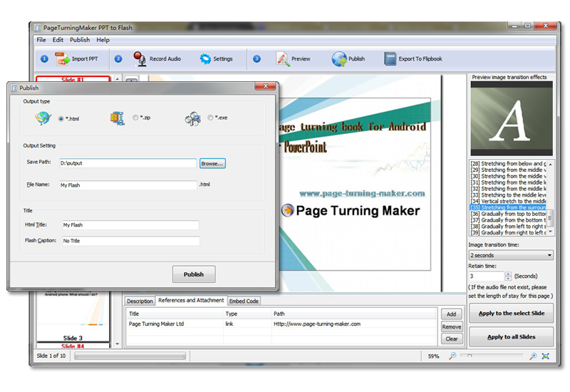Click the Type column header
Image resolution: width=570 pixels, height=392 pixels.
[247, 314]
